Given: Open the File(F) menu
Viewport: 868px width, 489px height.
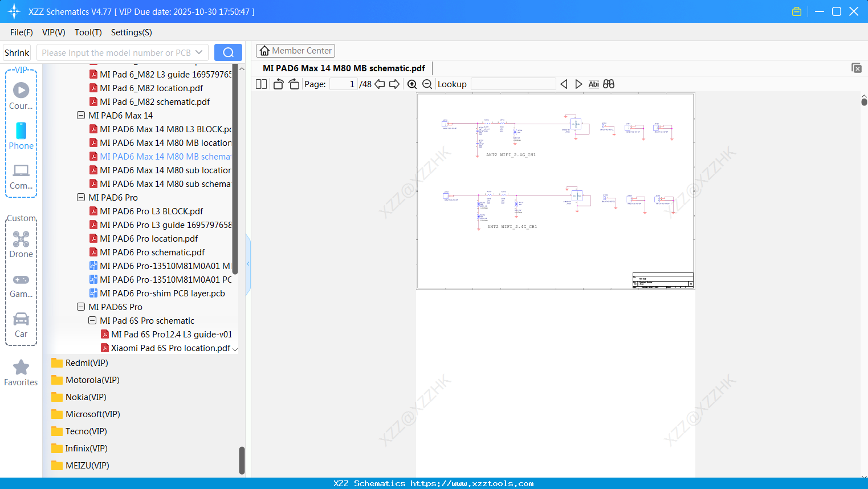Looking at the screenshot, I should pos(22,32).
